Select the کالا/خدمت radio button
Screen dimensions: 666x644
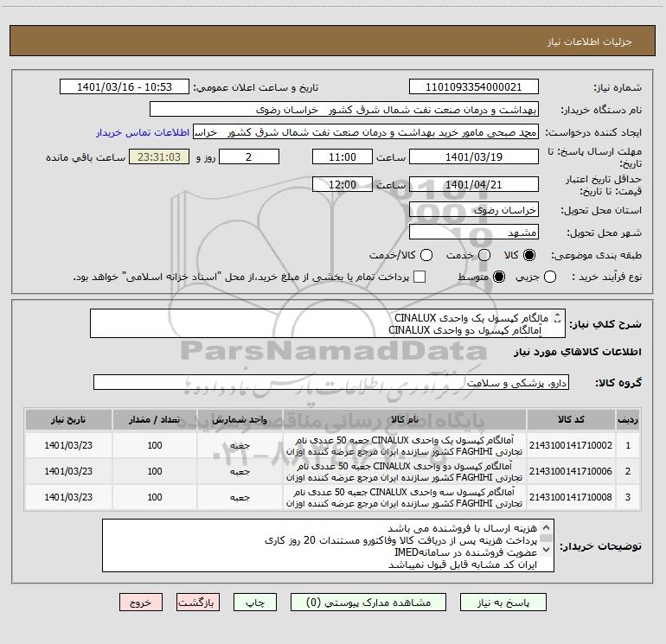pyautogui.click(x=426, y=255)
